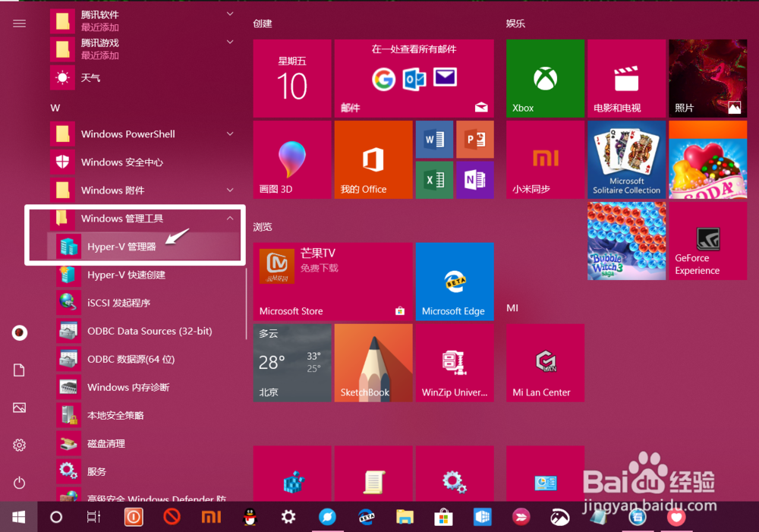The height and width of the screenshot is (532, 759).
Task: Collapse the Windows 管理工具 folder
Action: pos(230,219)
